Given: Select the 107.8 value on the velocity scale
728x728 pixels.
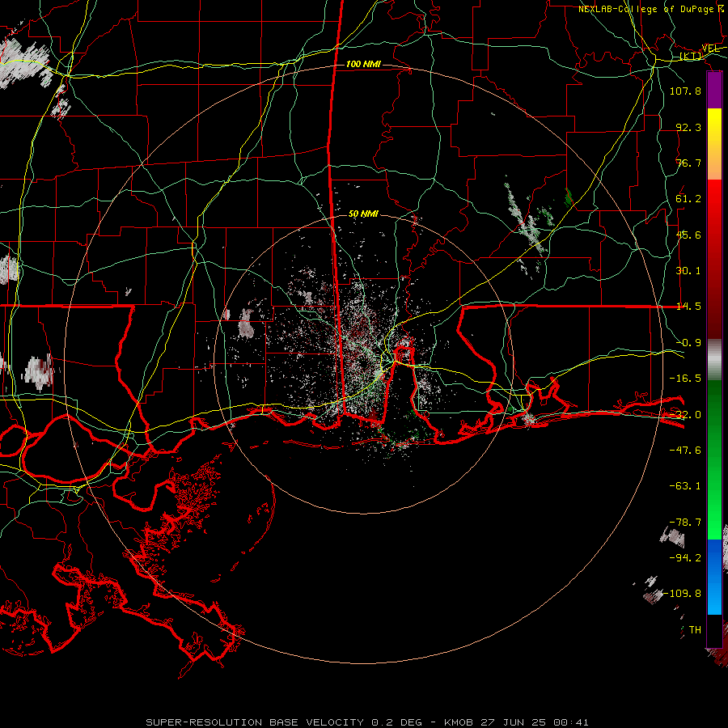Looking at the screenshot, I should [685, 91].
